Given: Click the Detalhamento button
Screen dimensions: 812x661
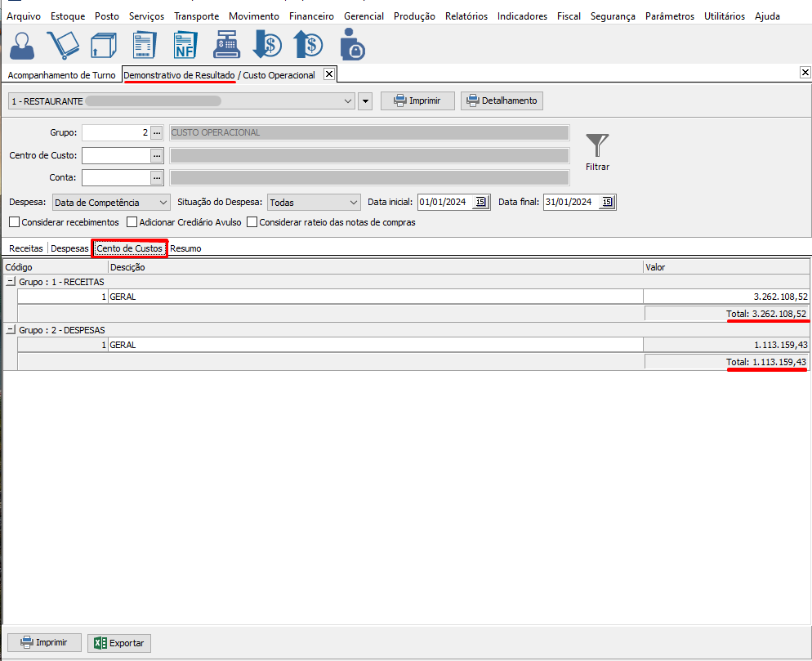Looking at the screenshot, I should [502, 100].
